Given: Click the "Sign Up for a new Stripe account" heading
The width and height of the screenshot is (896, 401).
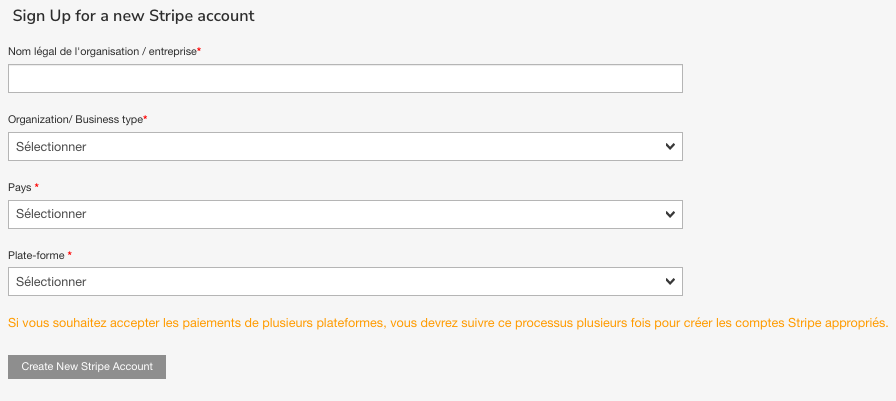Looking at the screenshot, I should 133,16.
